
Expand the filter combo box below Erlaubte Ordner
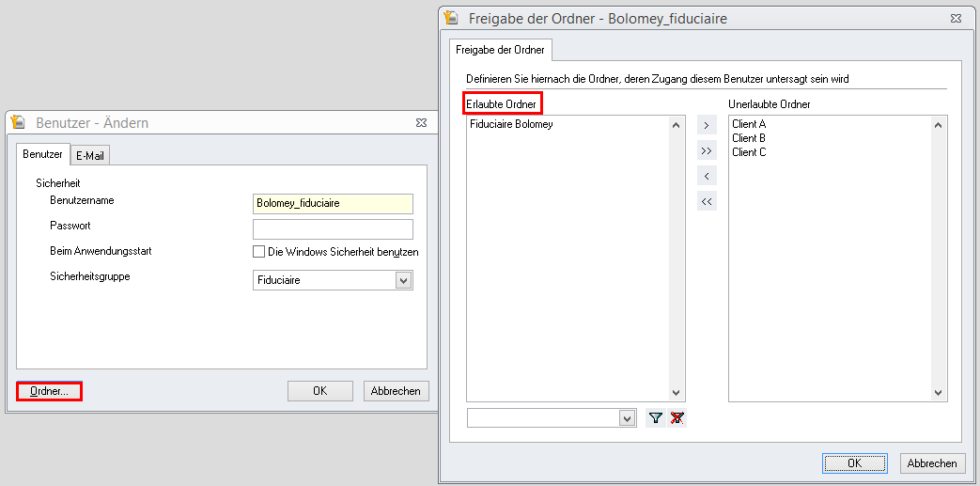(628, 418)
